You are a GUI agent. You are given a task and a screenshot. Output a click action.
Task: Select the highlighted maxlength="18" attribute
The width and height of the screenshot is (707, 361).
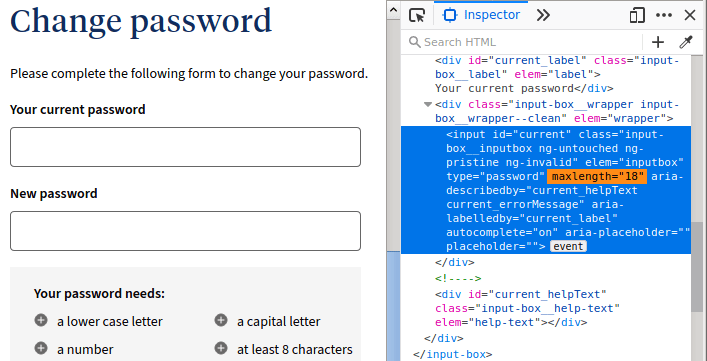(597, 177)
